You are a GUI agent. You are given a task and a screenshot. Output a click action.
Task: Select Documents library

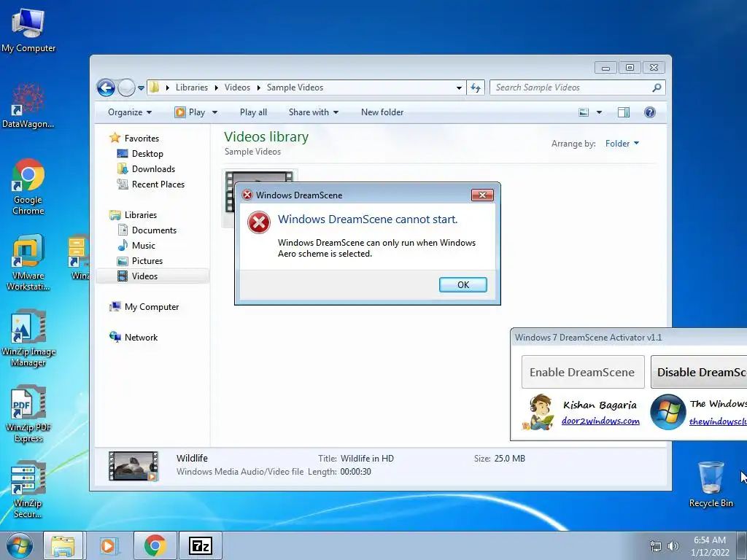coord(154,230)
